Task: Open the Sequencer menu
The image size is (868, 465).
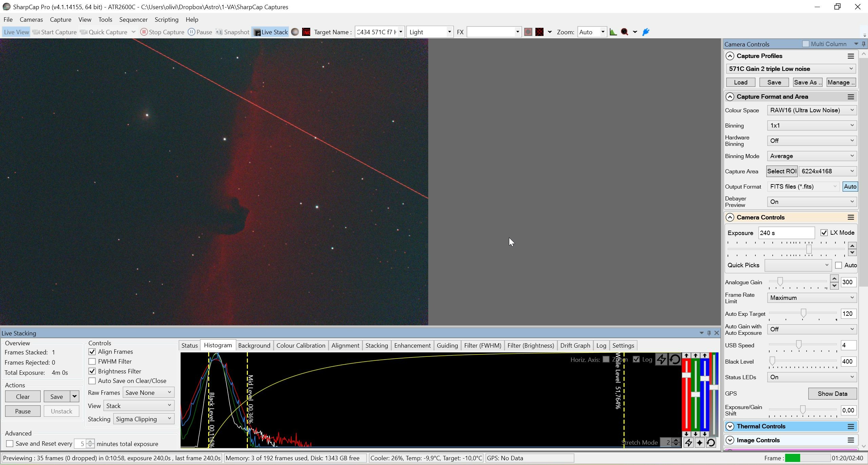Action: tap(133, 20)
